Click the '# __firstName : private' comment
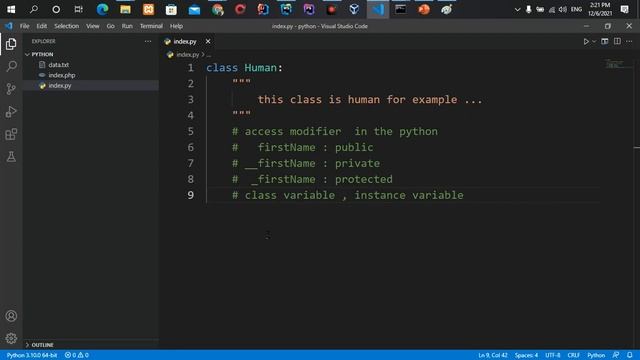The height and width of the screenshot is (360, 640). [306, 163]
